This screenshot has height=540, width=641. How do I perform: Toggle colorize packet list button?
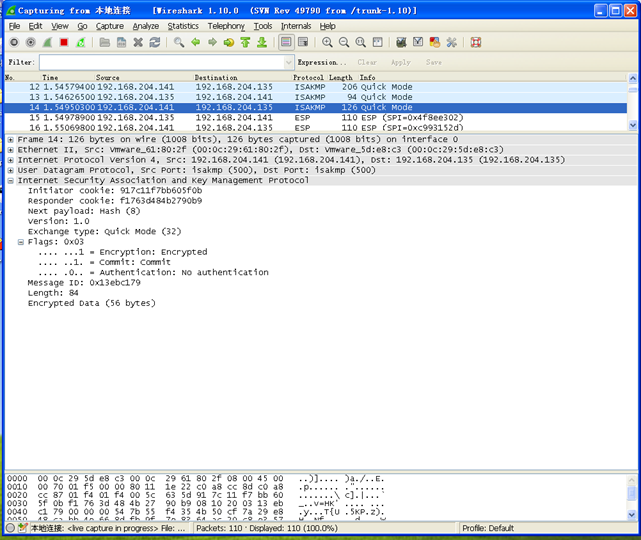click(x=287, y=43)
